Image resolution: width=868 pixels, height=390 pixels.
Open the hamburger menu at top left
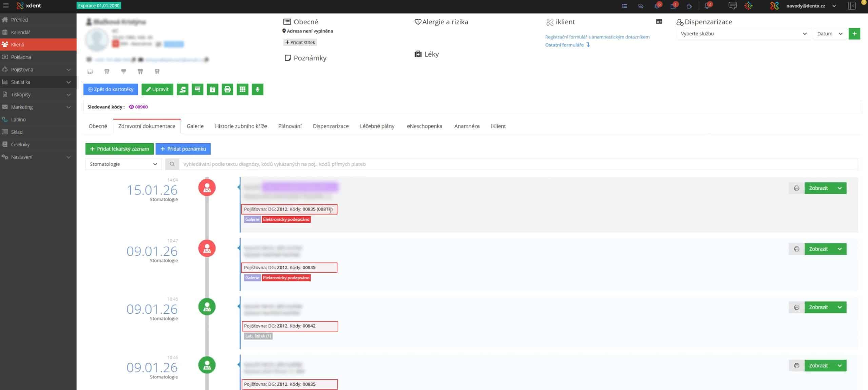tap(6, 6)
